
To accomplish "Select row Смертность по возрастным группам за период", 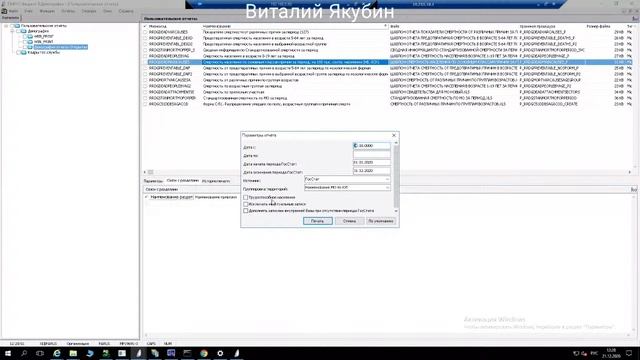I will [387, 86].
